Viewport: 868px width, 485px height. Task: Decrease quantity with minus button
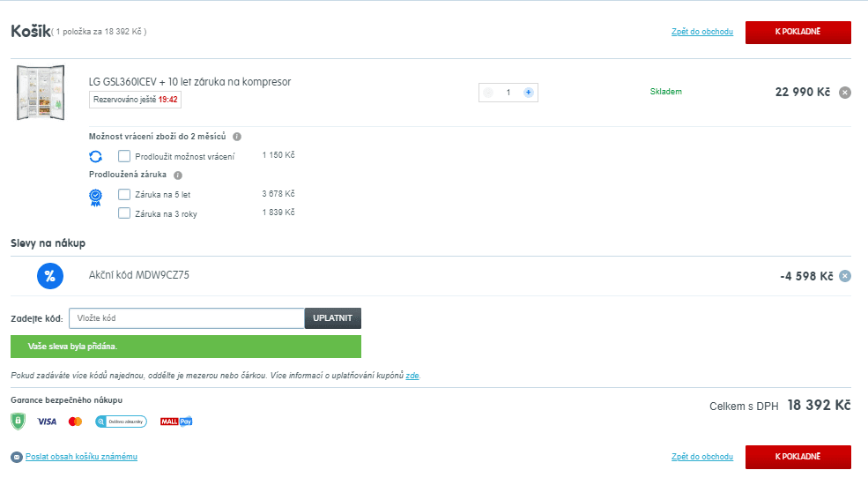488,93
